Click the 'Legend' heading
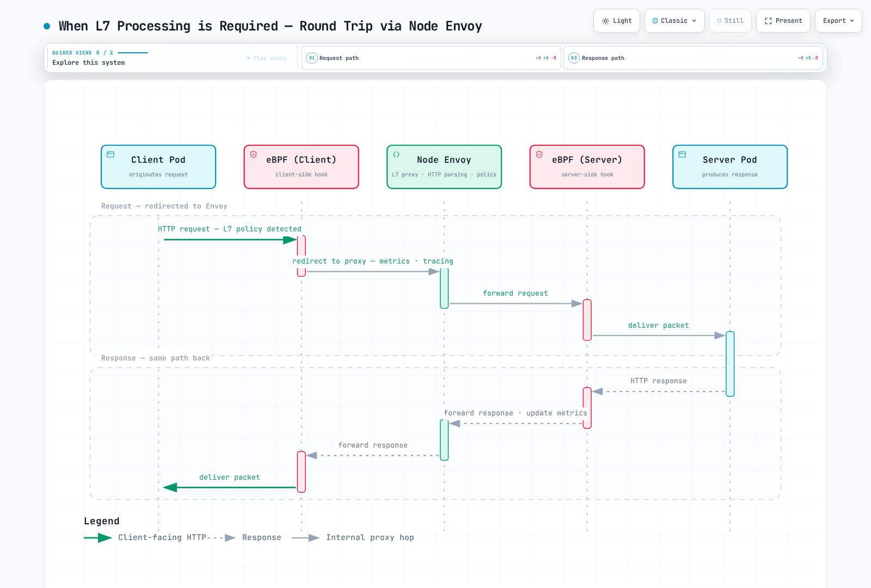 tap(102, 521)
